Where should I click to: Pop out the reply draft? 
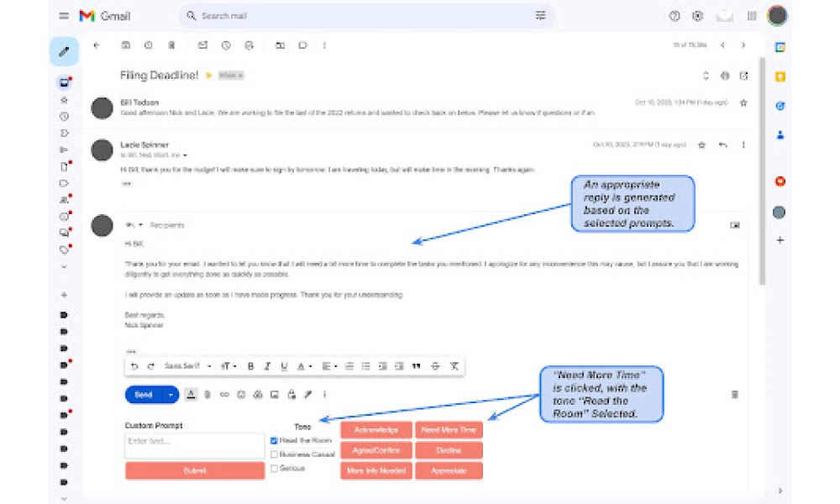734,225
